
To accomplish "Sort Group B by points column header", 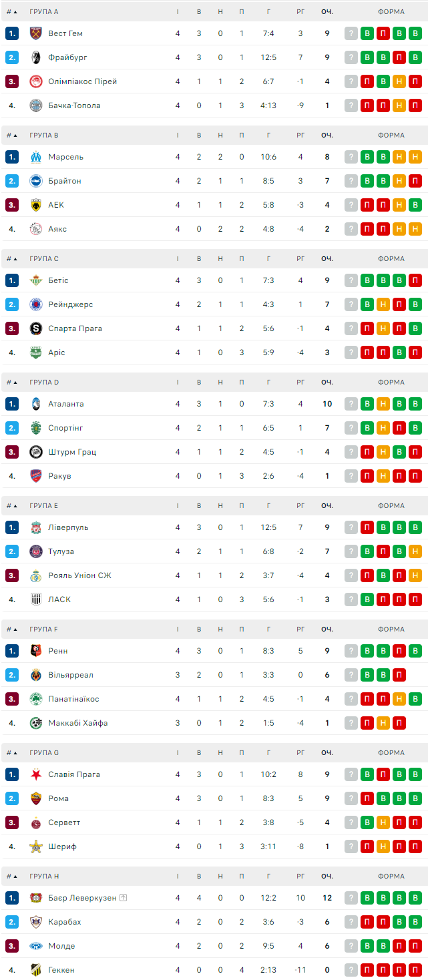I will pyautogui.click(x=327, y=135).
